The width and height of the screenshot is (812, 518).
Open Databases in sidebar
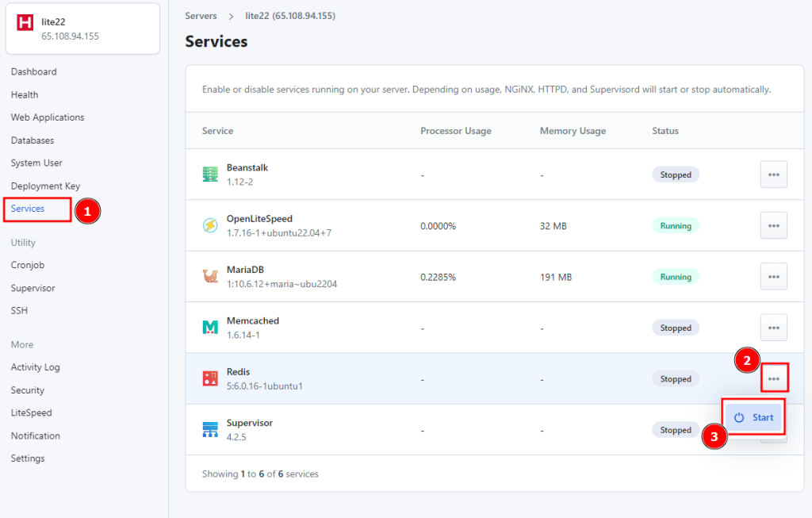(x=32, y=140)
